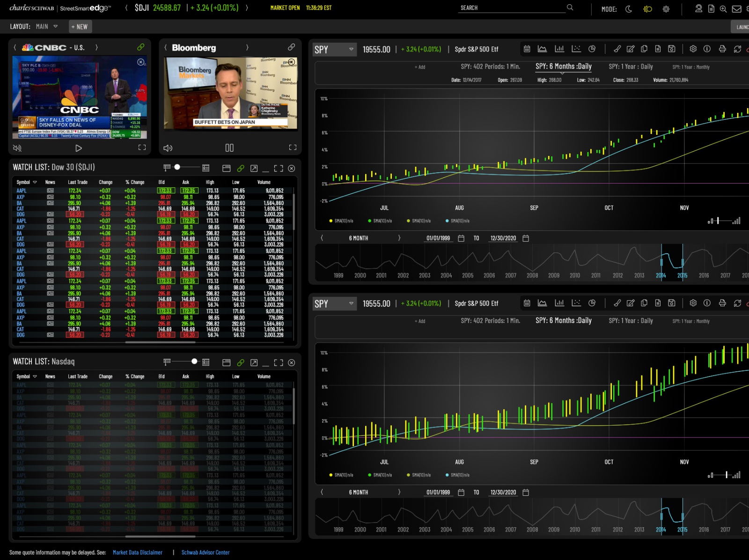Image resolution: width=749 pixels, height=560 pixels.
Task: Refresh the bottom SPY chart
Action: 737,303
